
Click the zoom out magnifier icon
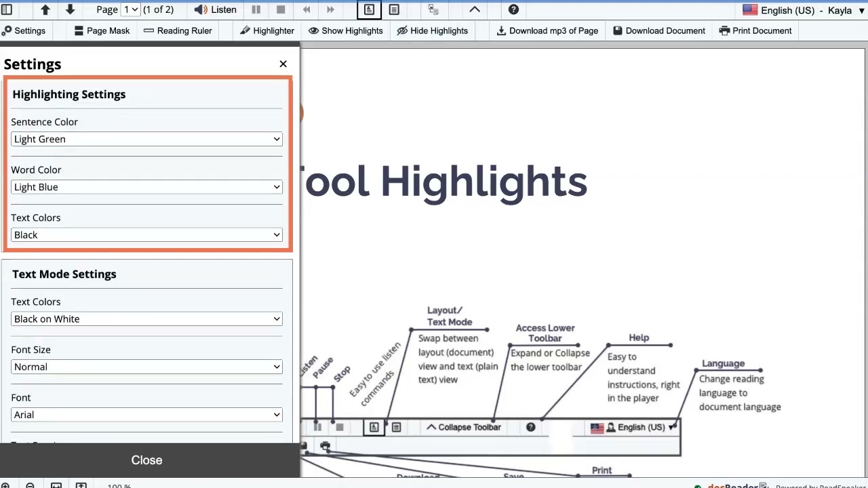click(x=30, y=485)
